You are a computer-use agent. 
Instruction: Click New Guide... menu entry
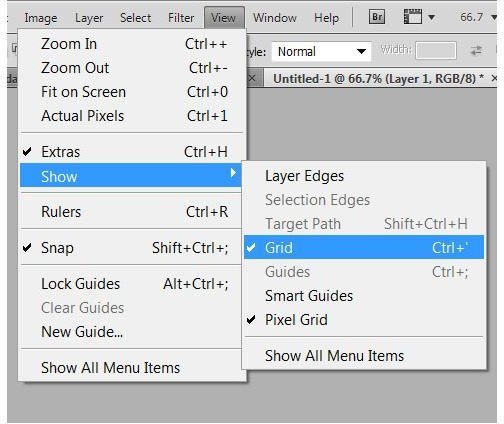[131, 332]
